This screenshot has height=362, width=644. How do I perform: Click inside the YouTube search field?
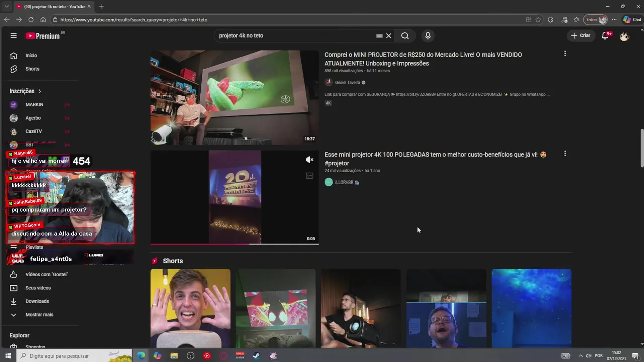tap(297, 36)
